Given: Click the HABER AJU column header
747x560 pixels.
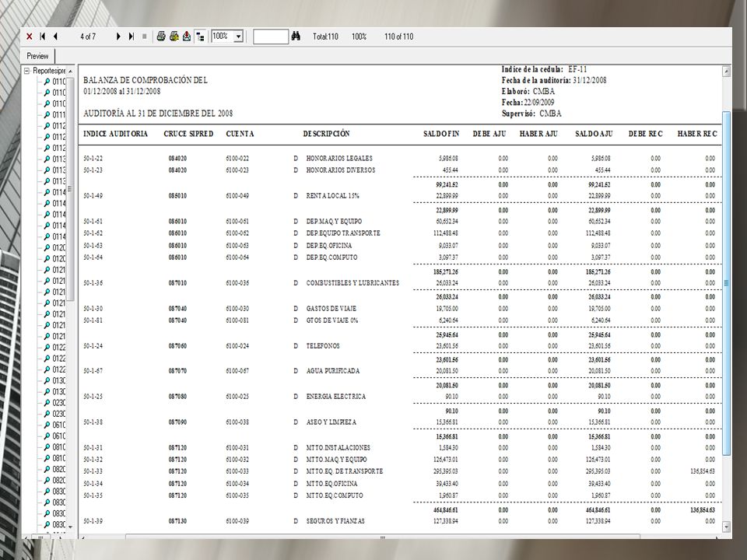Looking at the screenshot, I should (538, 134).
